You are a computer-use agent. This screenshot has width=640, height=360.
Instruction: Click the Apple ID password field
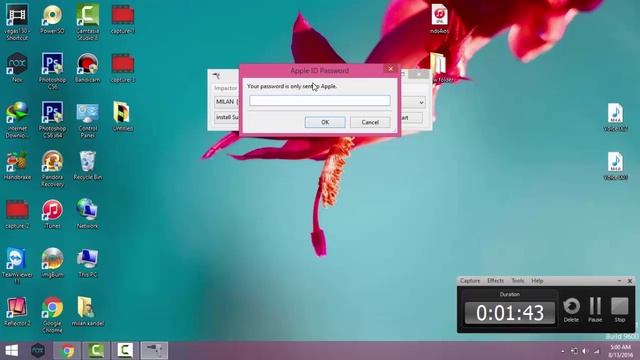click(x=320, y=100)
